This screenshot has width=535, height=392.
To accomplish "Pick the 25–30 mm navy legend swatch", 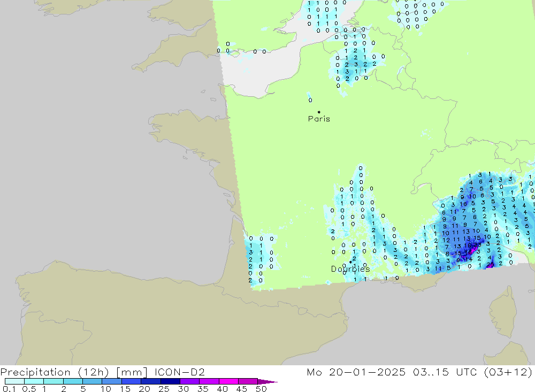I will click(x=170, y=381).
